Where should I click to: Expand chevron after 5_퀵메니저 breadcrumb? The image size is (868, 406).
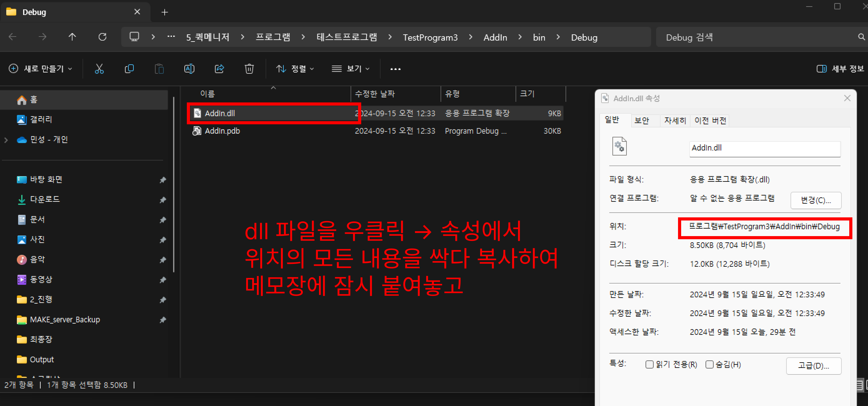coord(242,37)
